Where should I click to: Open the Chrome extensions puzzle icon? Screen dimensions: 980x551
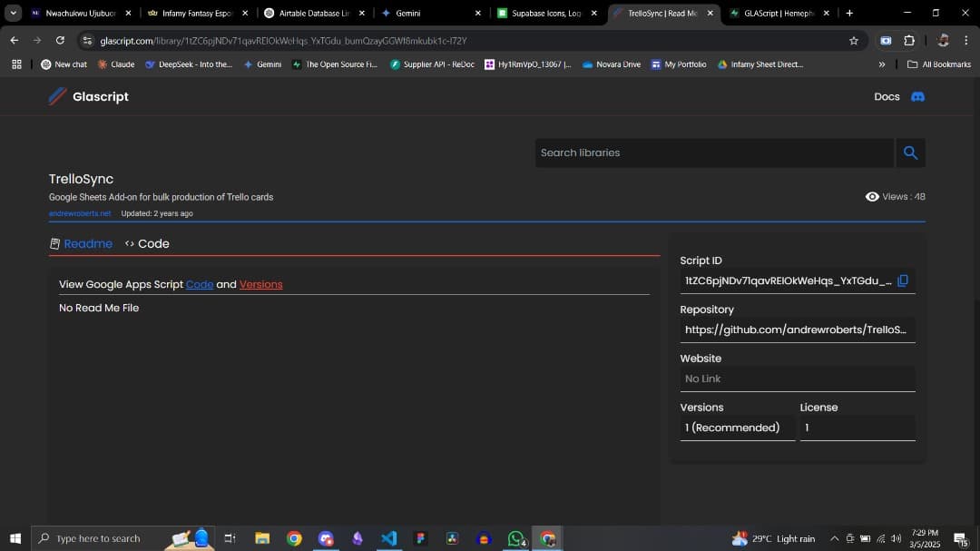[x=909, y=41]
